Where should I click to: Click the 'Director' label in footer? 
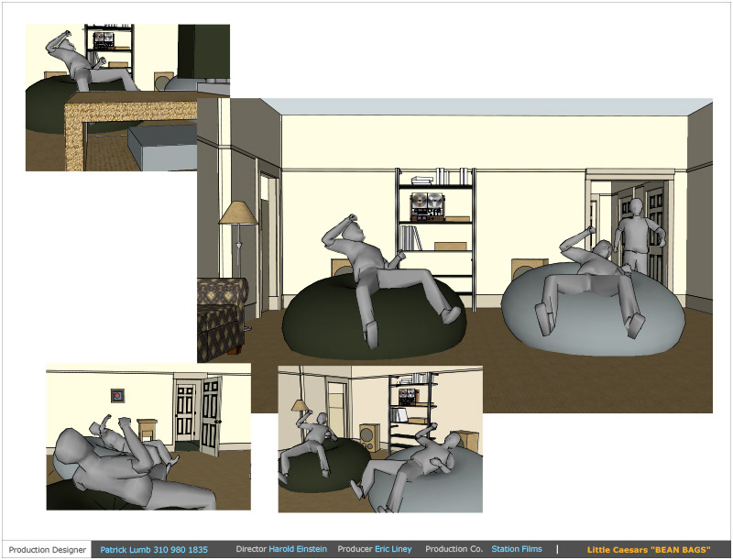251,549
